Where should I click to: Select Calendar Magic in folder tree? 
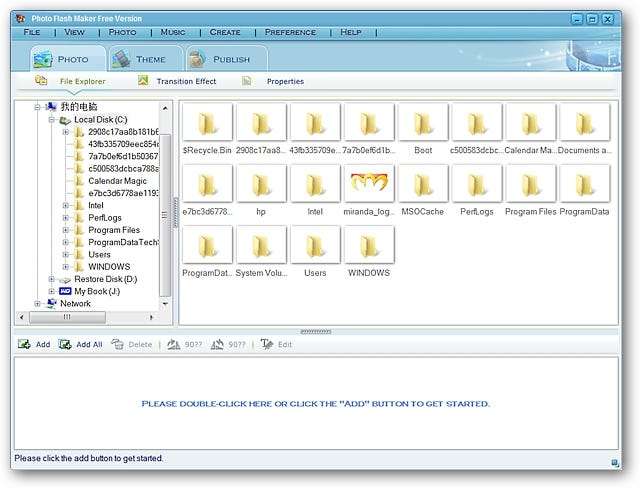pyautogui.click(x=118, y=181)
